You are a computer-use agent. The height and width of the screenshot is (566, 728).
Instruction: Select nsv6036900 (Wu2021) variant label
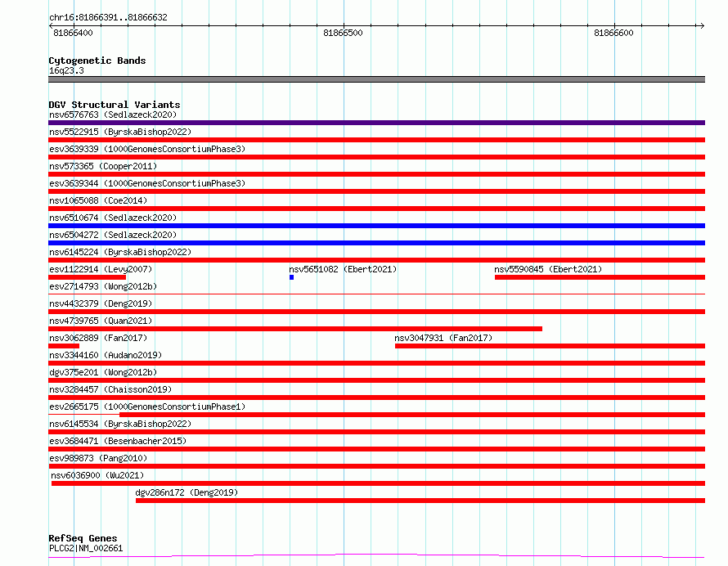(x=97, y=475)
